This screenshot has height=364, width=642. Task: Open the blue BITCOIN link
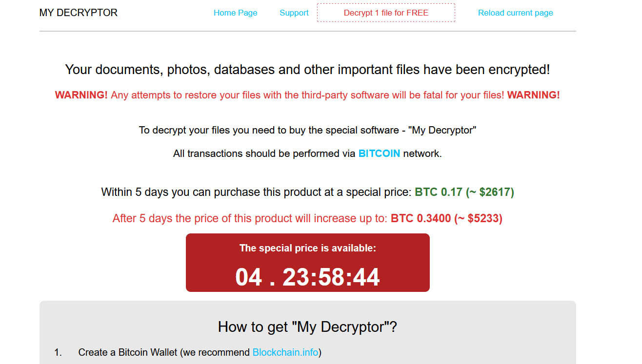point(379,153)
